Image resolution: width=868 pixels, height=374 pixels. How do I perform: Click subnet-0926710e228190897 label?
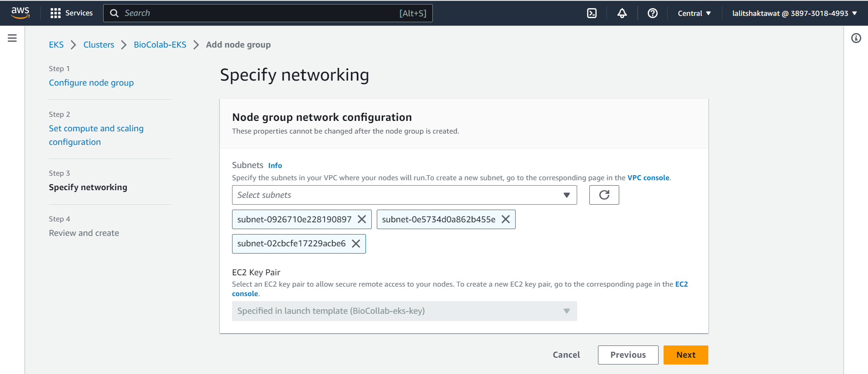[x=294, y=219]
